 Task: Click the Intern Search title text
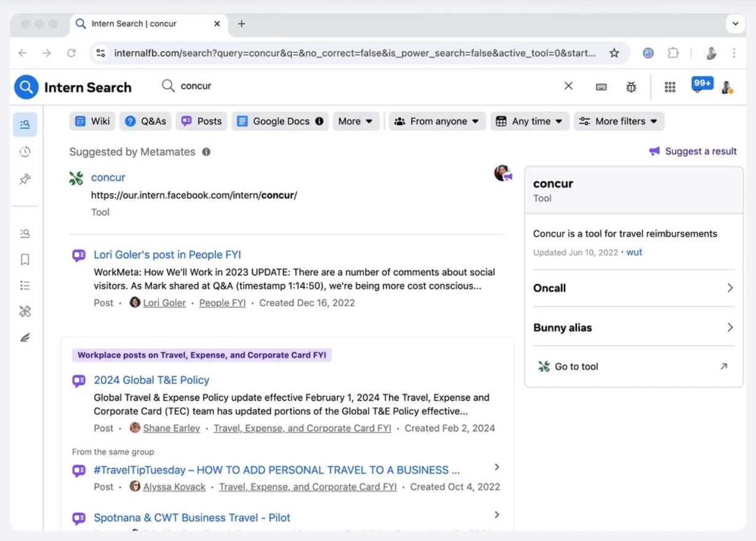[88, 87]
